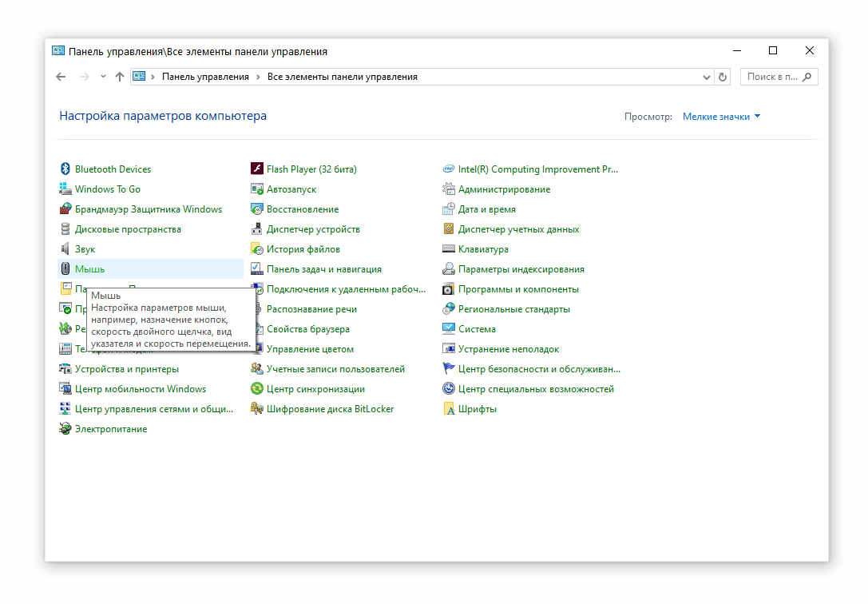This screenshot has height=604, width=868.
Task: Open Устройства и принтеры icon
Action: (65, 368)
